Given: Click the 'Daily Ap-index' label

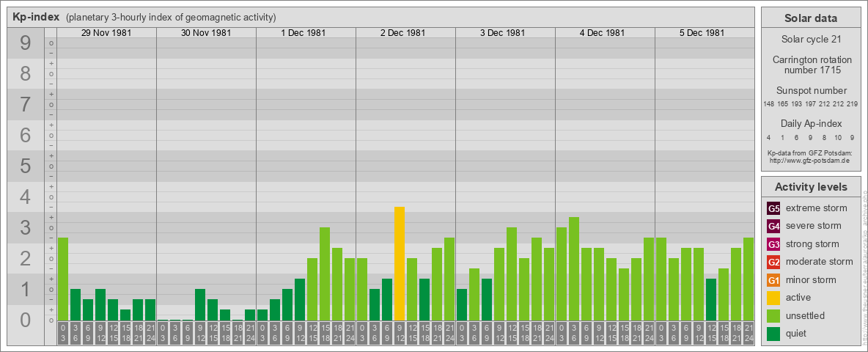Looking at the screenshot, I should (810, 123).
